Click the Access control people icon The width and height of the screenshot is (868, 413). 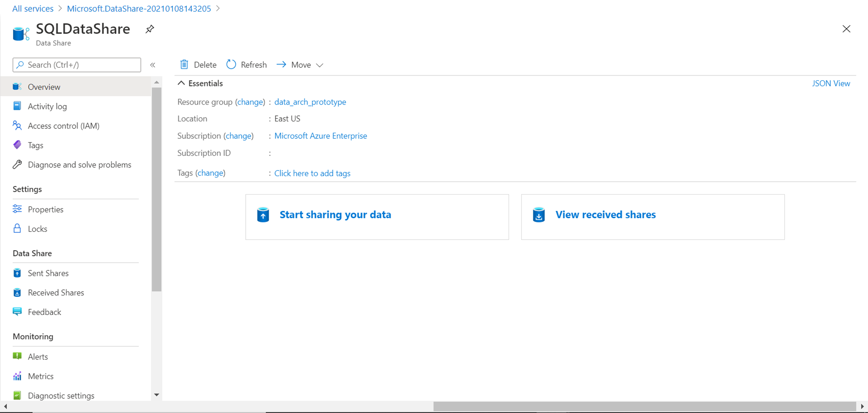tap(17, 126)
